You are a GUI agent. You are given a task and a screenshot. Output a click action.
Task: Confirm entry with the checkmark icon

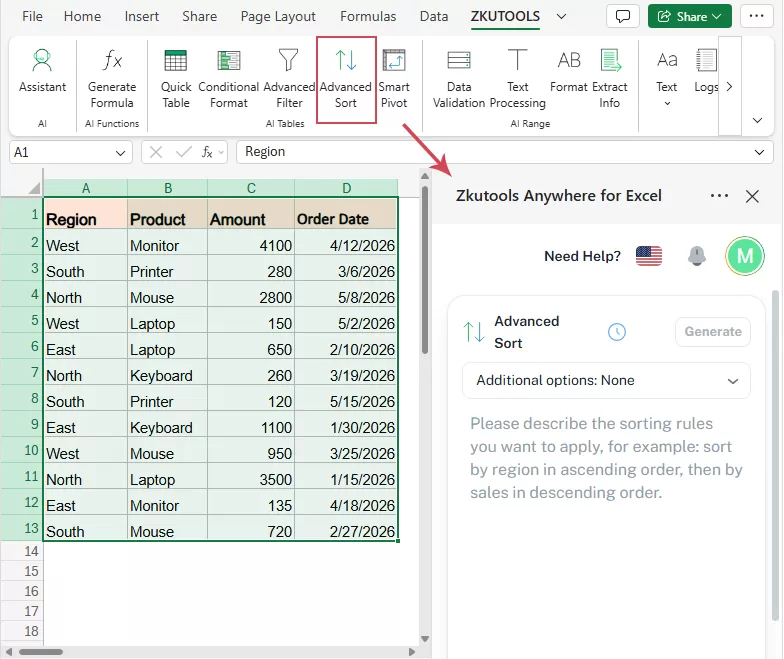coord(184,152)
